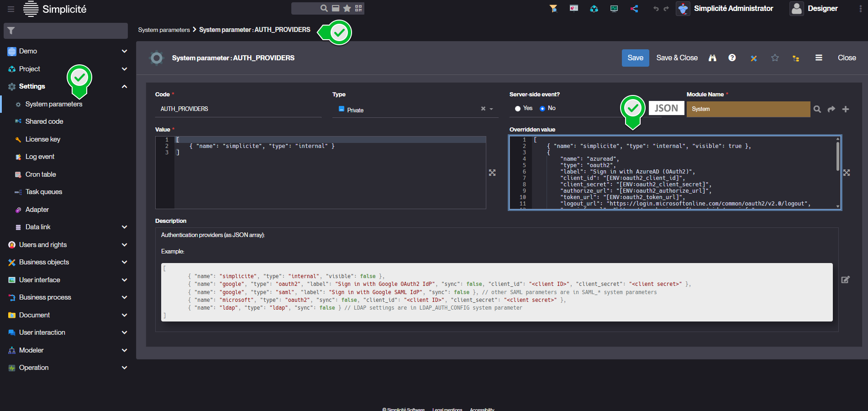868x411 pixels.
Task: Click the Overridden value editor scrollbar
Action: (x=837, y=157)
